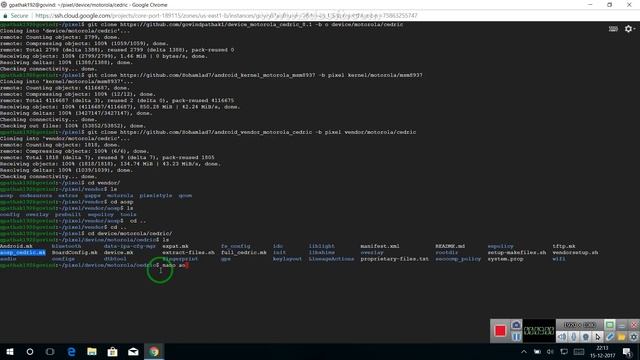The height and width of the screenshot is (360, 640).
Task: Open the recorder drawing pen tool
Action: (609, 337)
